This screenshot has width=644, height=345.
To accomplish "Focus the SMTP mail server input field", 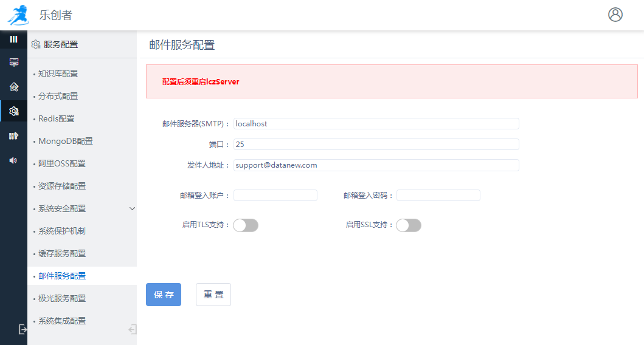I will click(376, 123).
